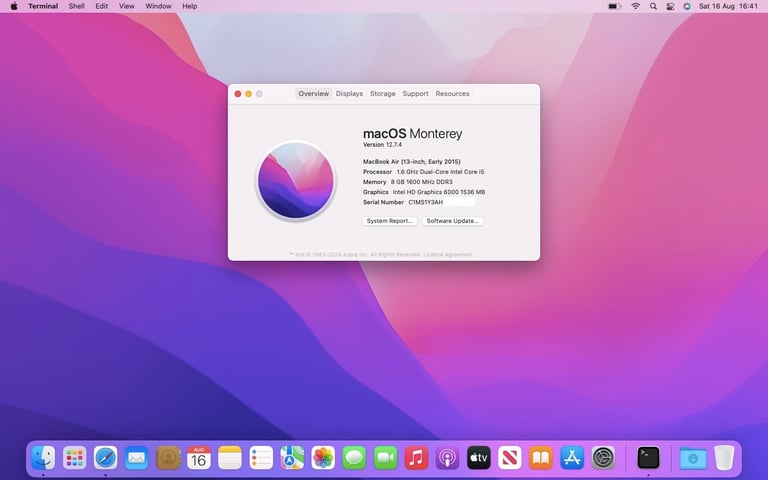
Task: Open Messages in the Dock
Action: click(x=354, y=458)
